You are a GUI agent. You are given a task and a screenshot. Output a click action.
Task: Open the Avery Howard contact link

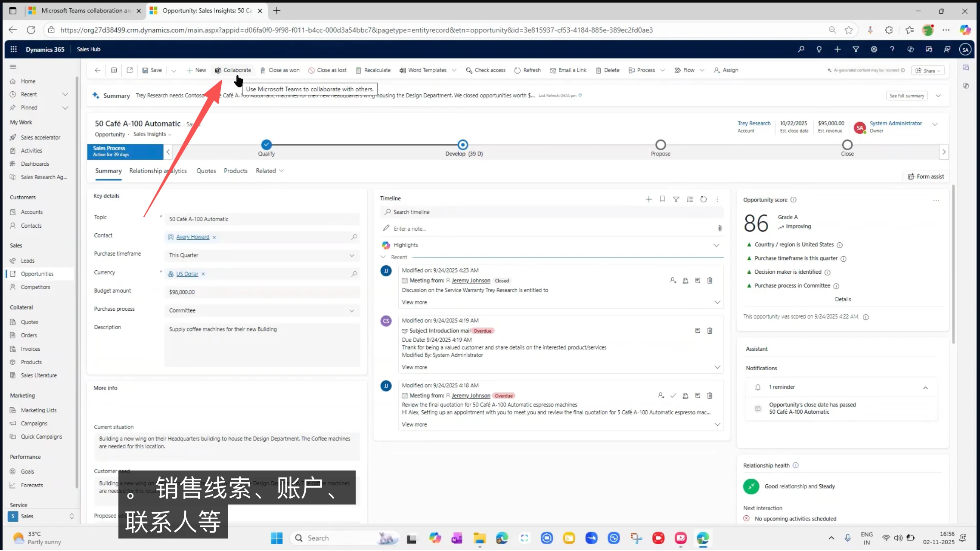(192, 237)
